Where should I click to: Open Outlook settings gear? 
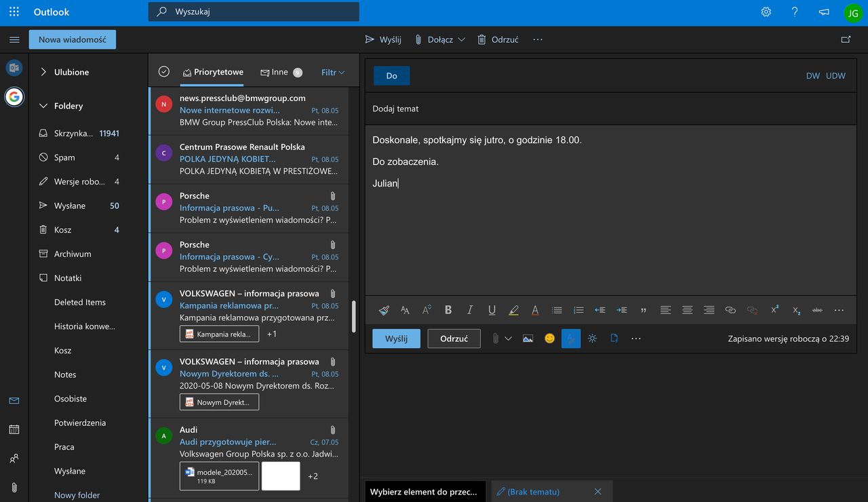766,12
